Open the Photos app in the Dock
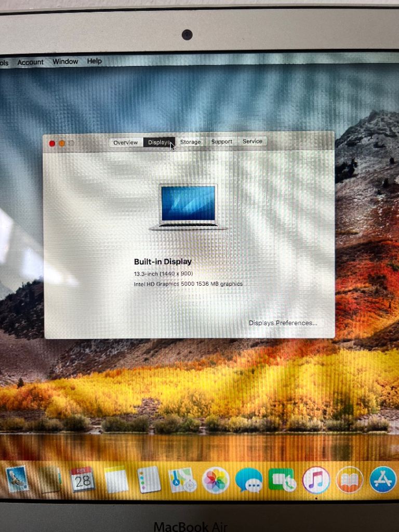The width and height of the screenshot is (399, 532). click(x=216, y=480)
